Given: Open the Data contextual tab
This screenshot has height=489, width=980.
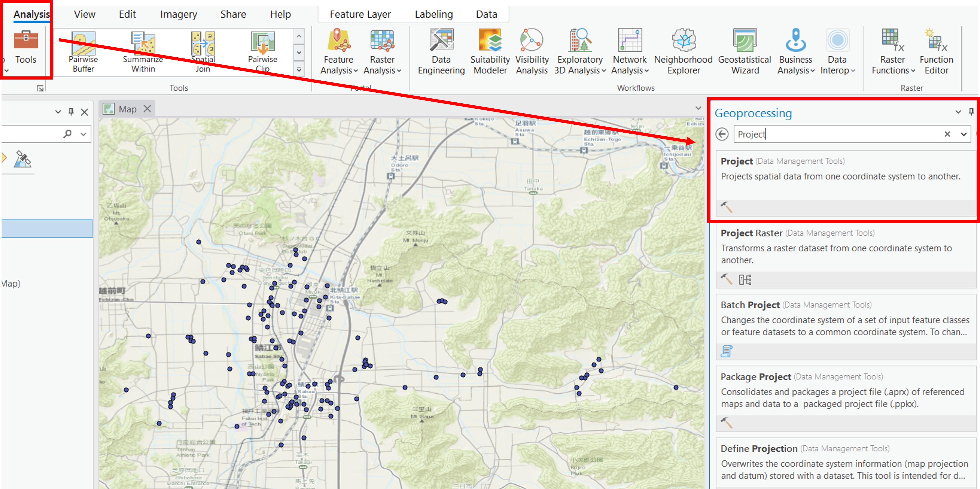Looking at the screenshot, I should click(x=487, y=14).
